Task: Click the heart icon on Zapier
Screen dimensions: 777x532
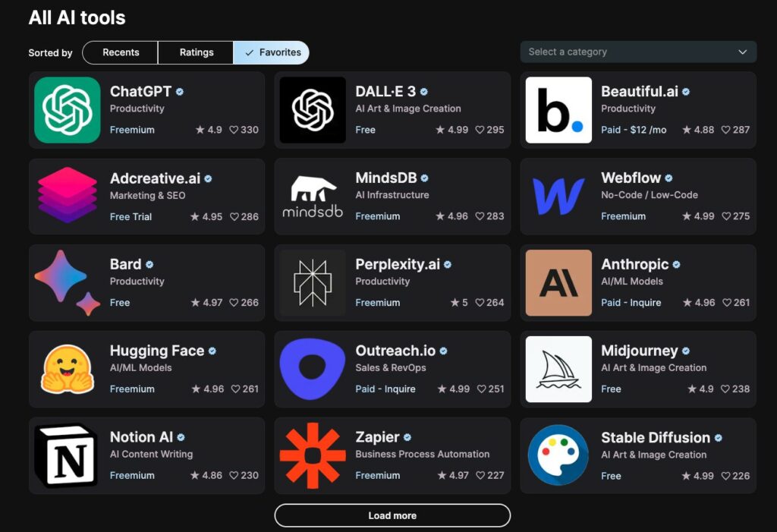Action: point(480,476)
